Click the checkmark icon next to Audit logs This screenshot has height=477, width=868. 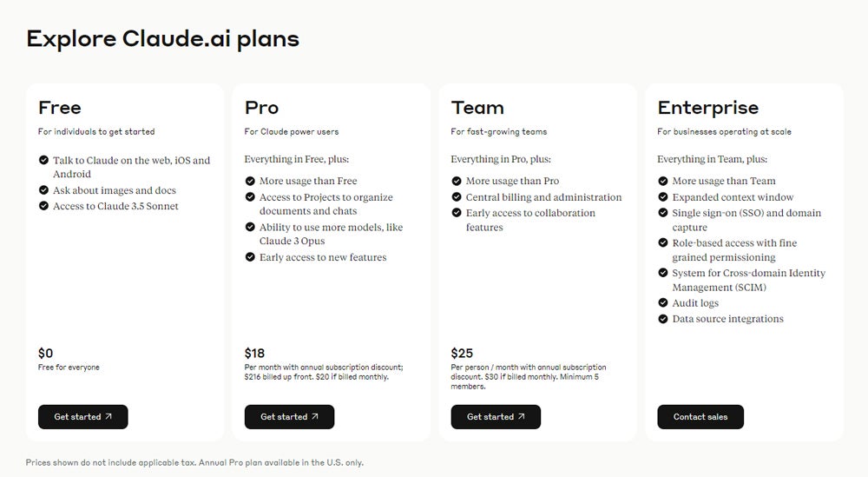coord(663,303)
